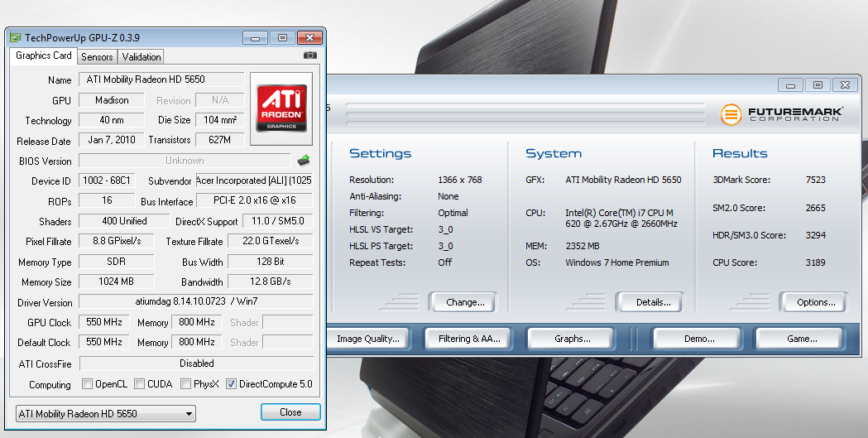Click the ATI Radeon logo
The width and height of the screenshot is (868, 438).
[281, 108]
